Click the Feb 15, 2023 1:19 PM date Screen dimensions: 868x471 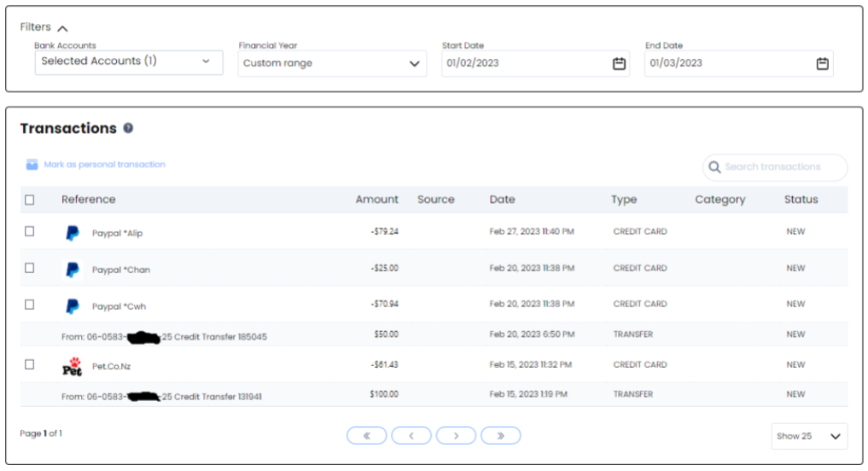pos(528,394)
